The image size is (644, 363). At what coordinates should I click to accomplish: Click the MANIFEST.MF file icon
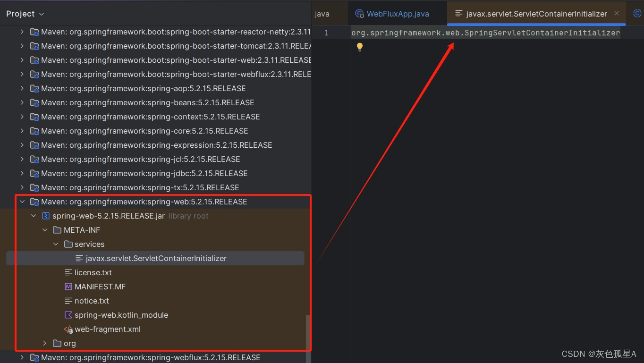point(68,287)
